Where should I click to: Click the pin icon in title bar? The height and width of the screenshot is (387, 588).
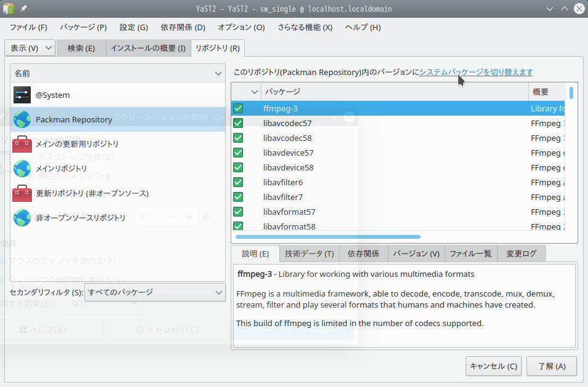[23, 9]
